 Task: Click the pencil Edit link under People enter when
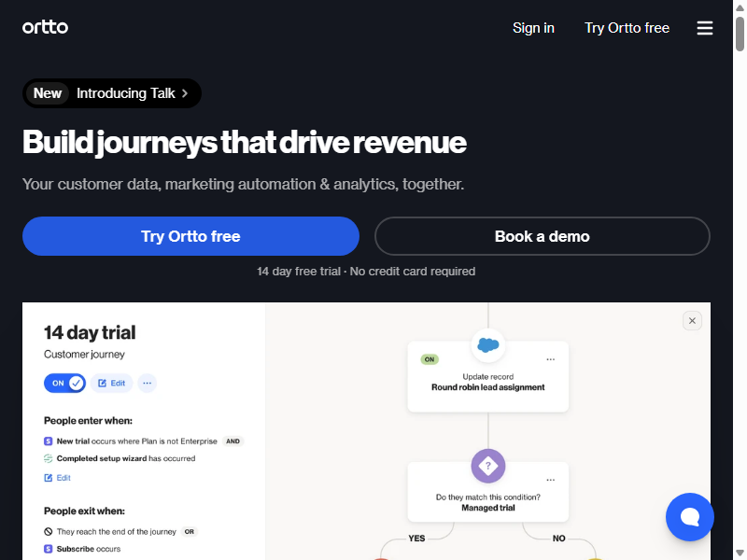pos(57,478)
